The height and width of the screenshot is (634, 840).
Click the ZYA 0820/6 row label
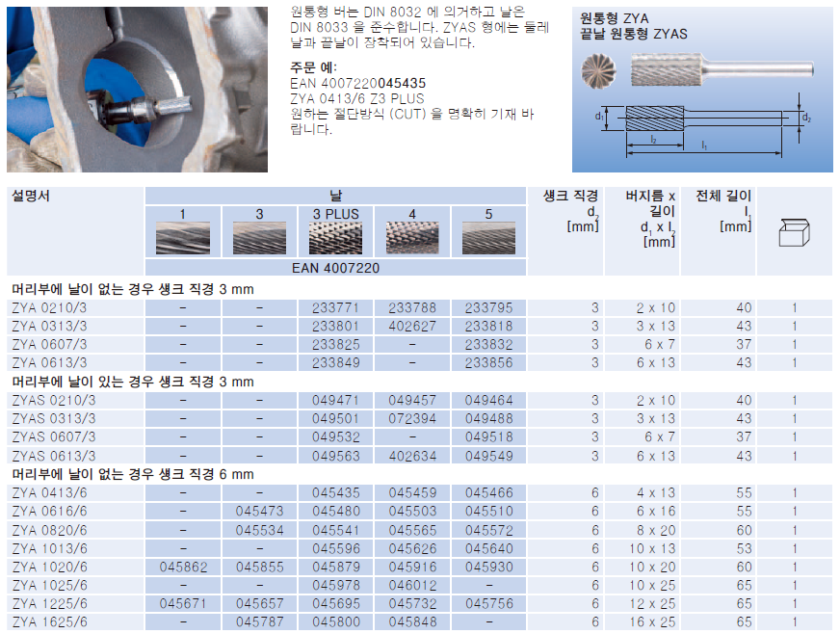49,531
